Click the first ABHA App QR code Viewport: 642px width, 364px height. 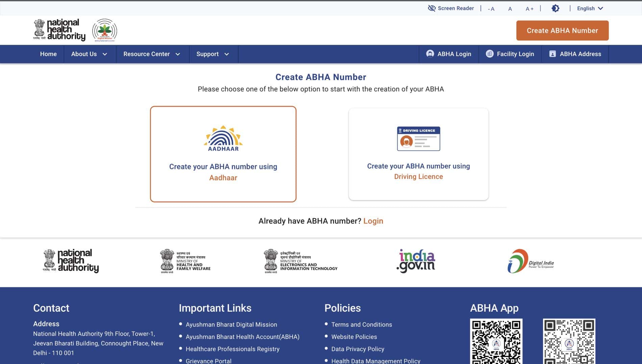[496, 341]
